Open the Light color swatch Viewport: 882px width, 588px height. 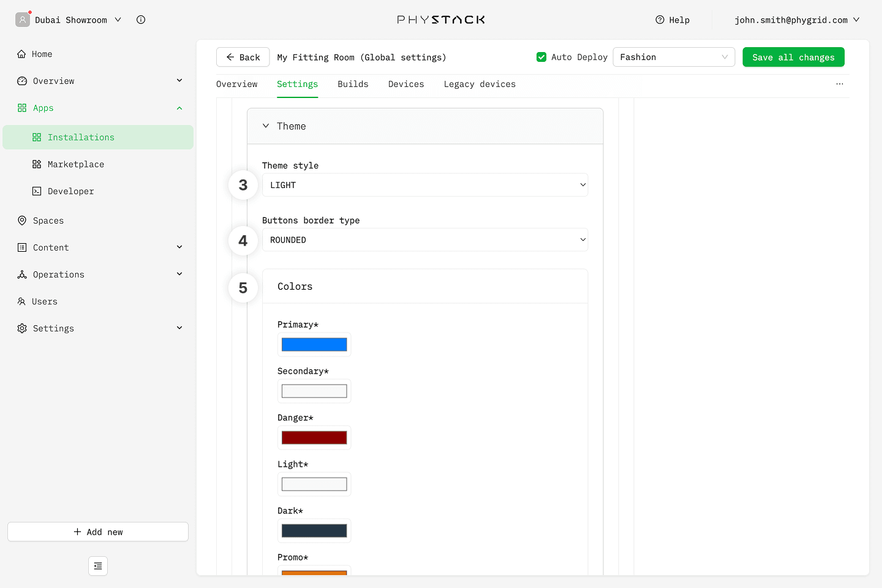pos(314,484)
